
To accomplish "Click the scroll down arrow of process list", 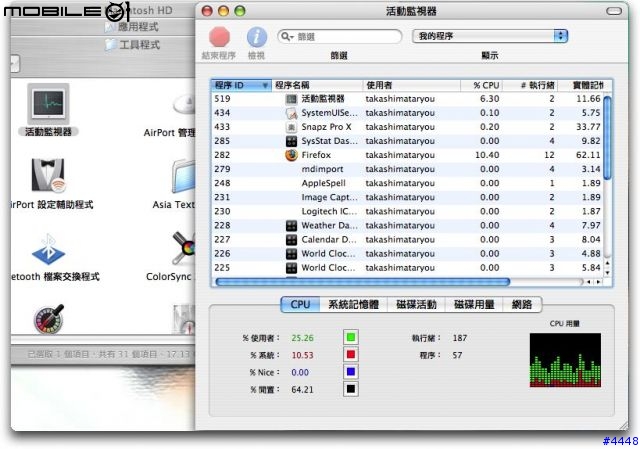I will 607,273.
